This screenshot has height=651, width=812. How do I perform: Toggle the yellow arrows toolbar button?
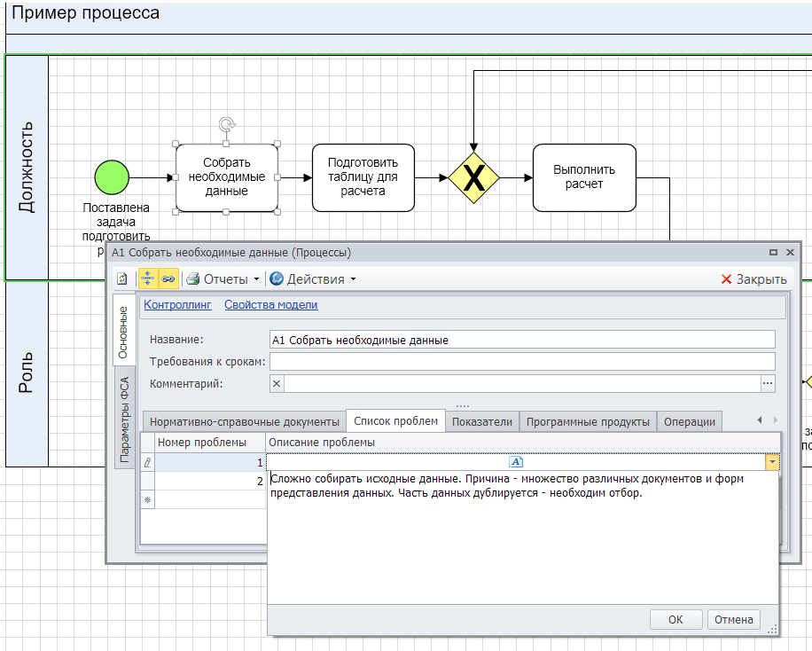point(147,278)
